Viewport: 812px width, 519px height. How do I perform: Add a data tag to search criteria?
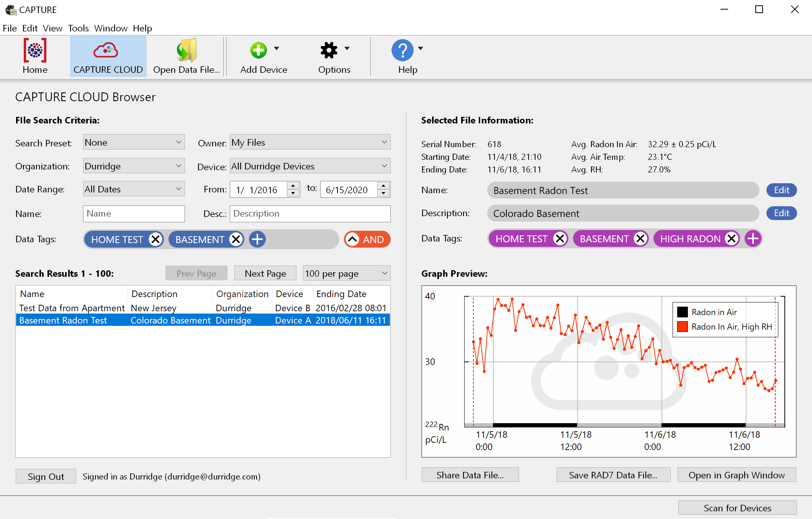coord(257,239)
